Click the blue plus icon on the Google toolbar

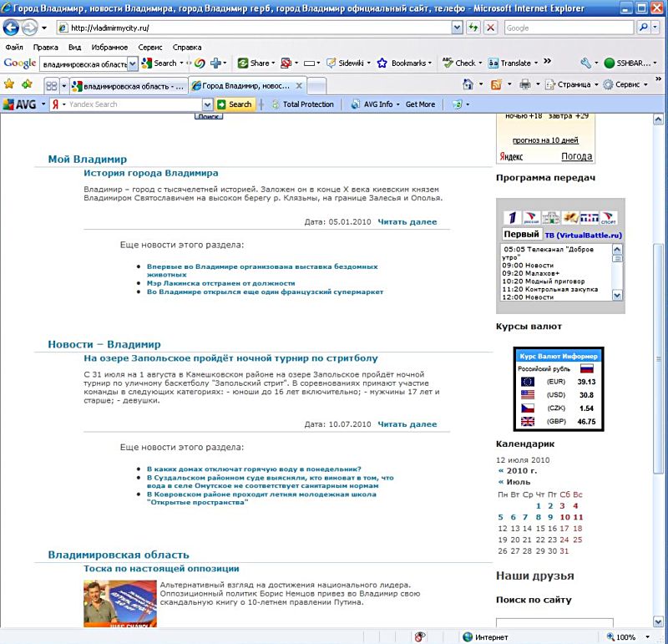pyautogui.click(x=216, y=63)
